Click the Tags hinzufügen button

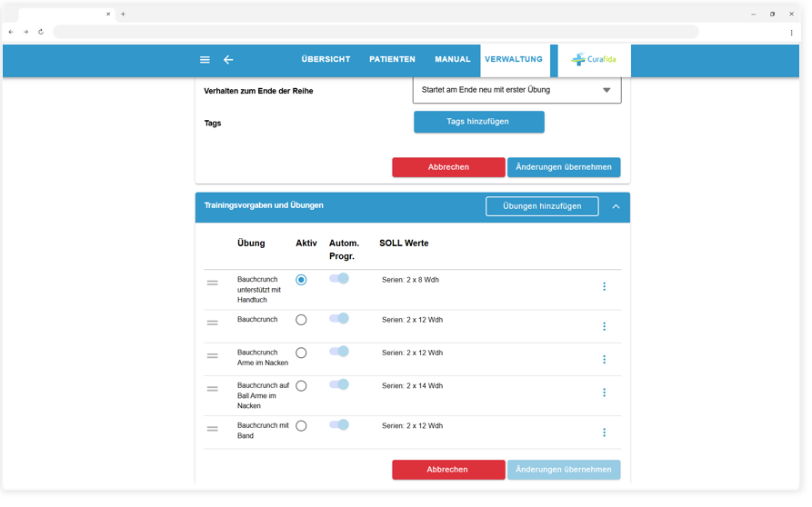coord(478,122)
